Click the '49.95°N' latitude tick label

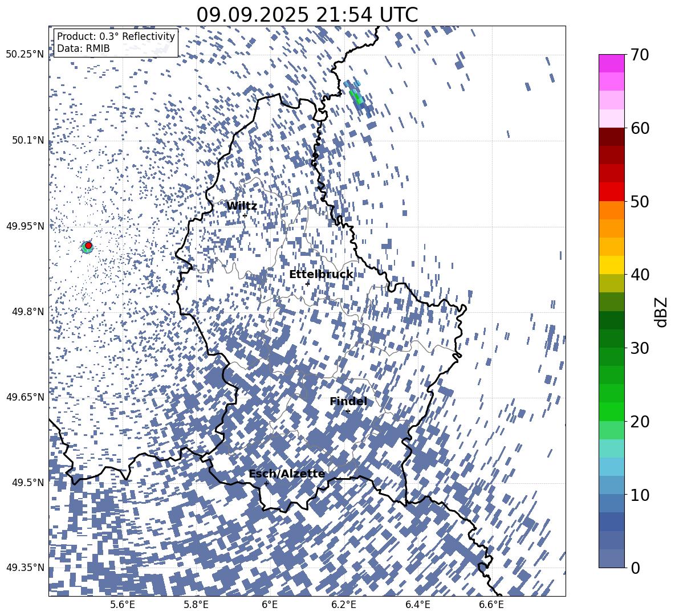coord(25,226)
